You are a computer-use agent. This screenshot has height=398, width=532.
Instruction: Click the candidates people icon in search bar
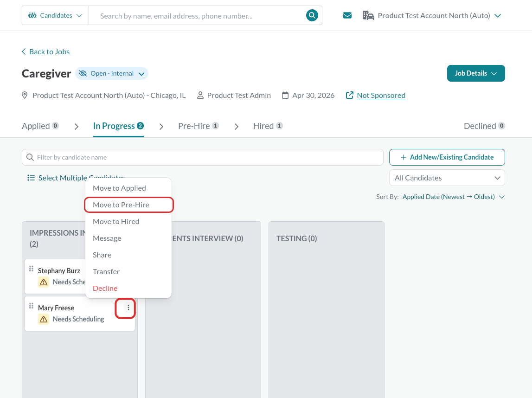(x=32, y=15)
